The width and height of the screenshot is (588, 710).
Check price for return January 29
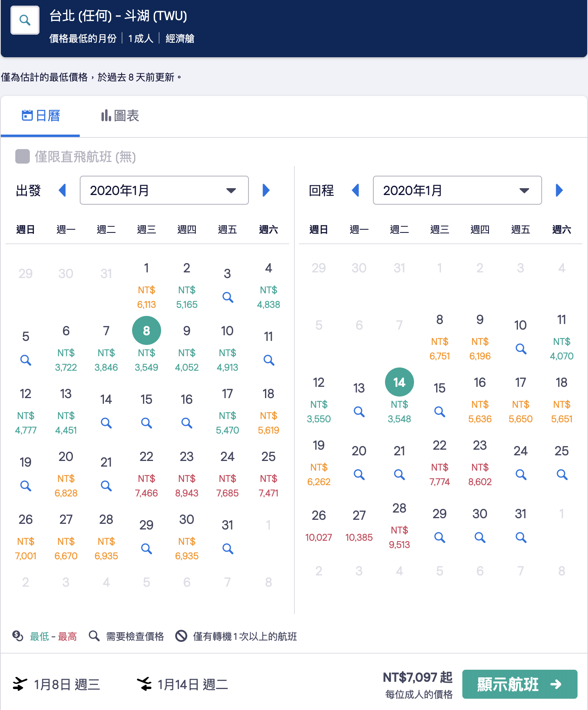[440, 538]
